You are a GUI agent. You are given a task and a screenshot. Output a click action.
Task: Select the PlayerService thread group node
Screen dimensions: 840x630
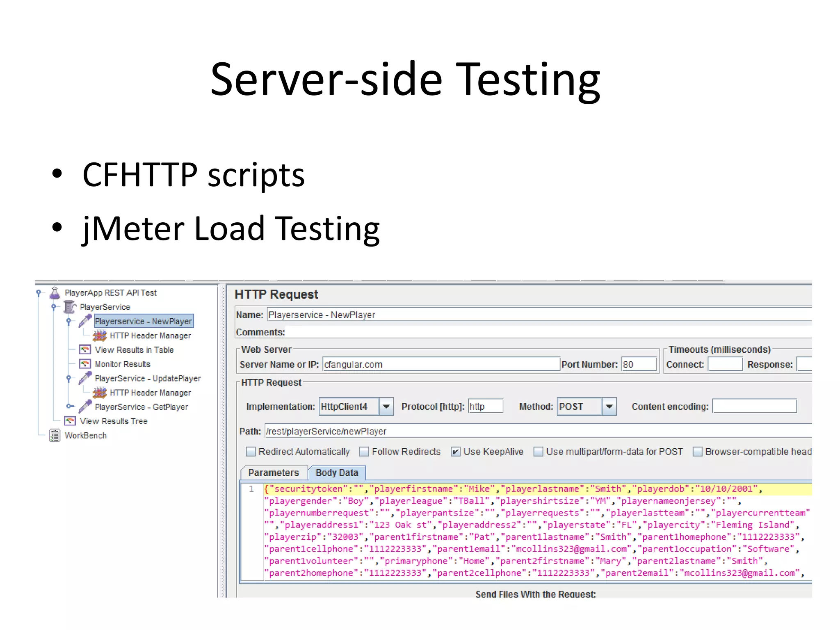[105, 307]
